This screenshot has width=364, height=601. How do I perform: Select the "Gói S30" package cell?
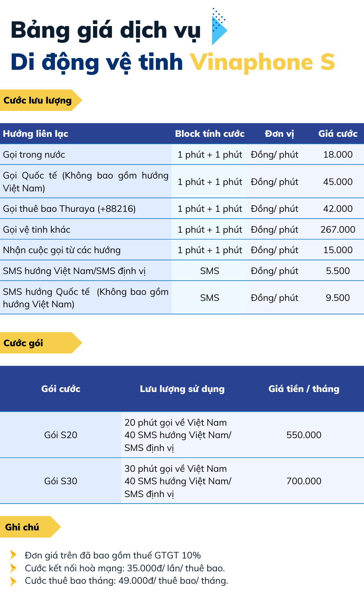(61, 481)
